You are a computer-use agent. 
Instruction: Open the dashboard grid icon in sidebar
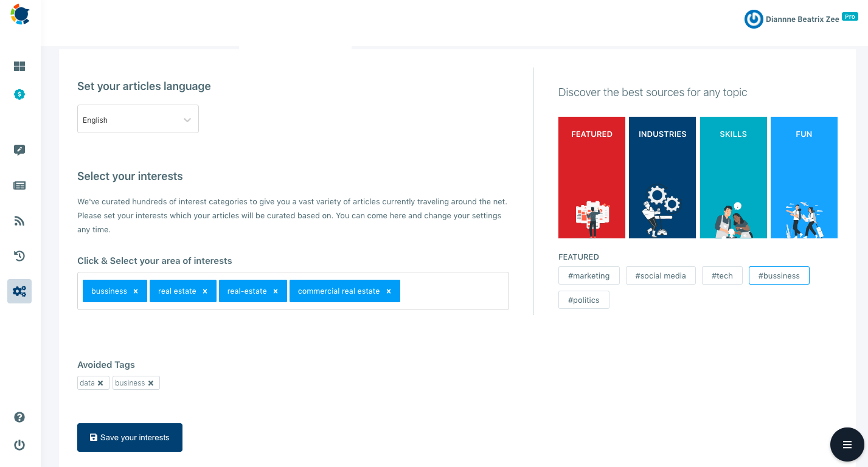click(x=19, y=66)
